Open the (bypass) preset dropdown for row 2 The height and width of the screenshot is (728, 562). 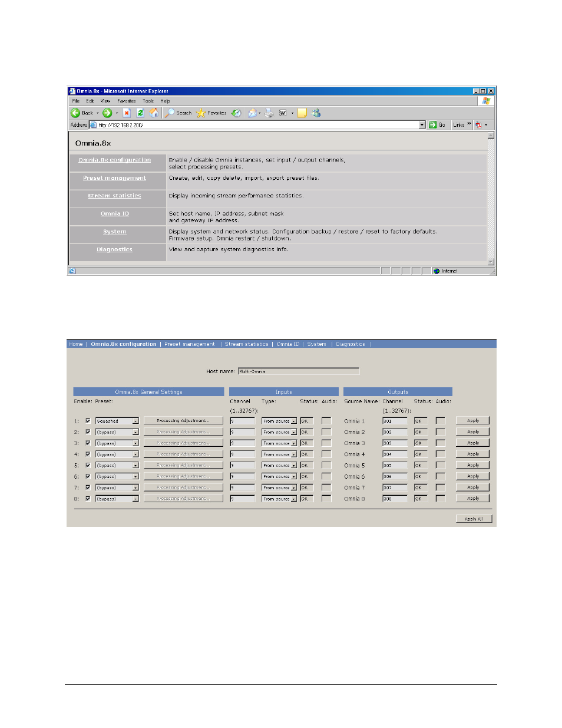point(117,432)
